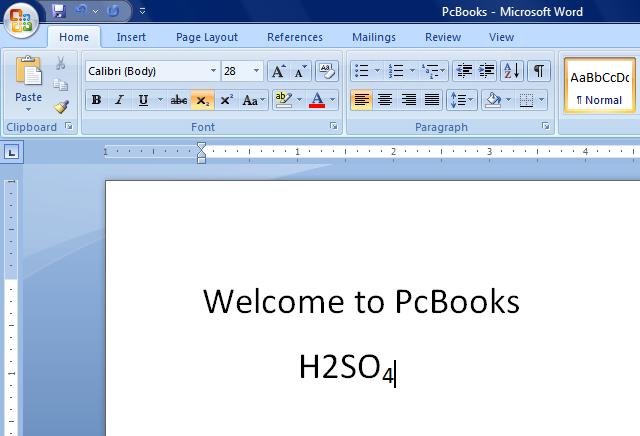Viewport: 640px width, 436px height.
Task: Show paragraph marks and hidden symbols
Action: 539,71
